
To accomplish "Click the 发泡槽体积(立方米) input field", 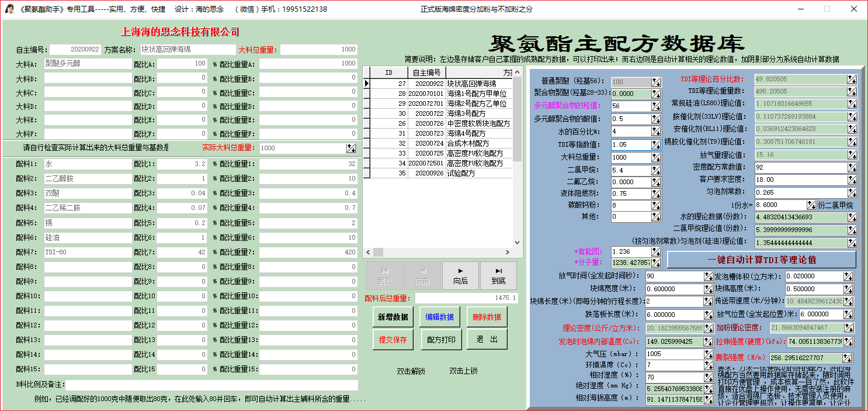I will tap(814, 277).
